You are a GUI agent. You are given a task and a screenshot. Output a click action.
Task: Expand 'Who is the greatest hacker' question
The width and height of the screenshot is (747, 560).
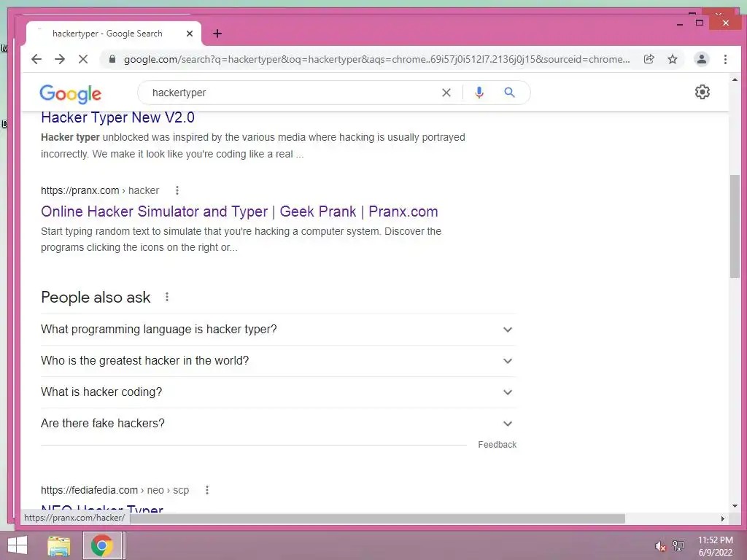pyautogui.click(x=278, y=361)
